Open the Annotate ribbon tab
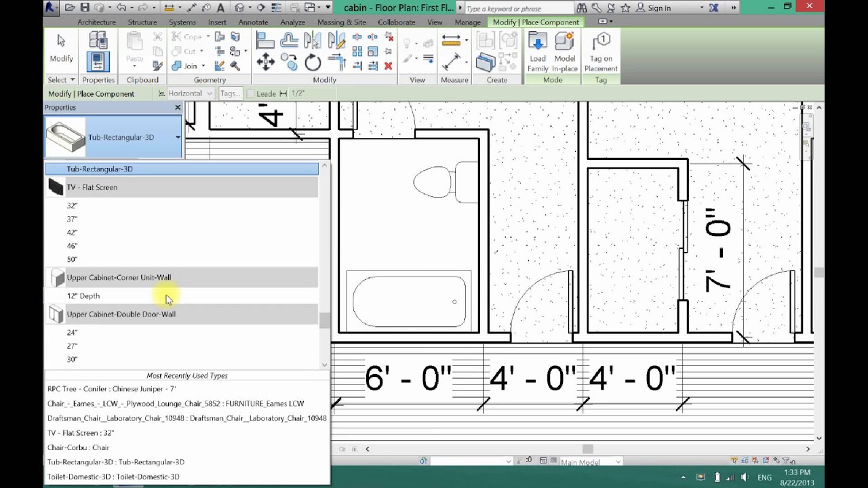The height and width of the screenshot is (488, 868). tap(253, 22)
